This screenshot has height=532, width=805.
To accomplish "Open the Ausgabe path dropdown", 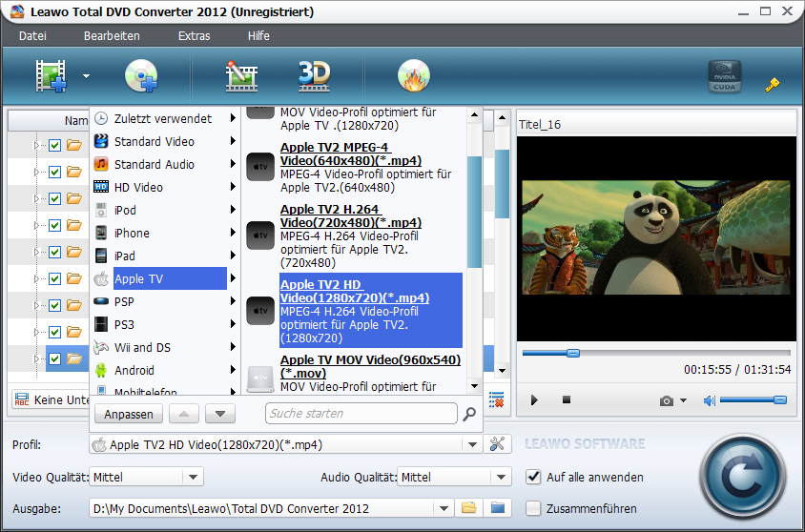I will coord(444,509).
